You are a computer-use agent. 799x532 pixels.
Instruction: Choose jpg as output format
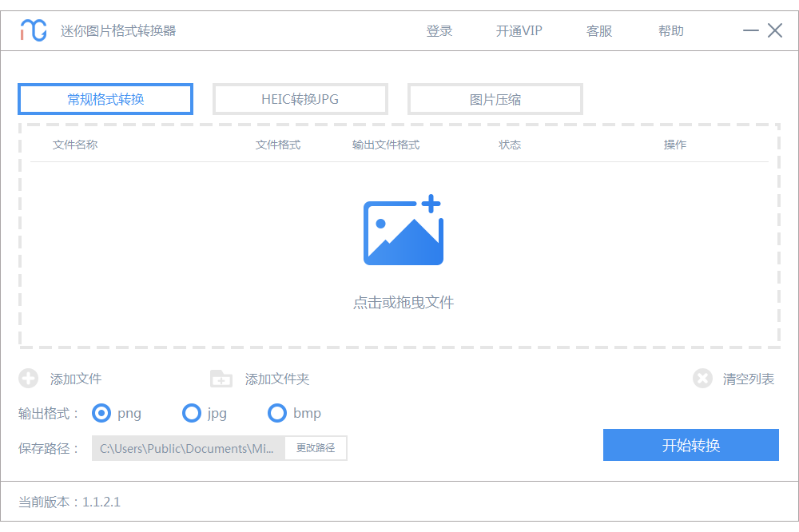(x=192, y=413)
